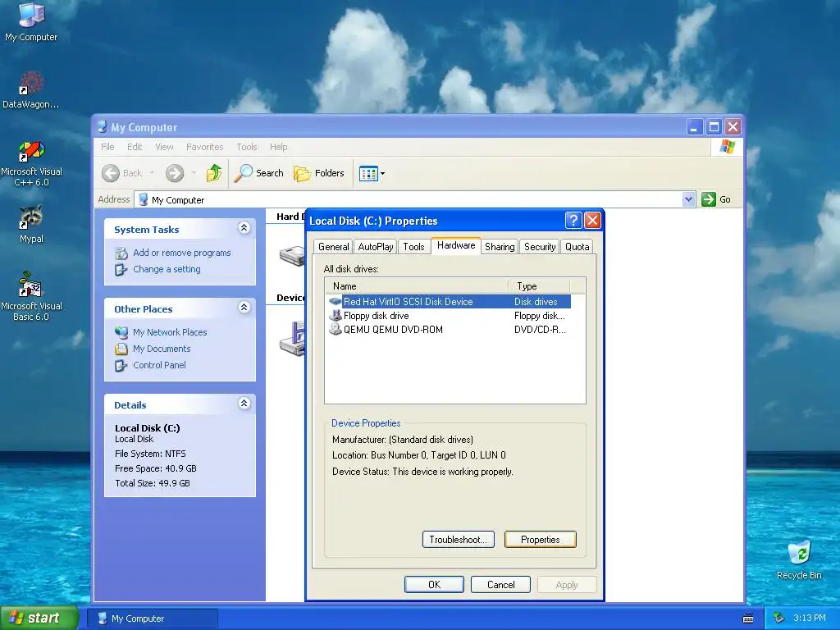Image resolution: width=840 pixels, height=630 pixels.
Task: Open Forward history dropdown arrow
Action: pyautogui.click(x=194, y=173)
